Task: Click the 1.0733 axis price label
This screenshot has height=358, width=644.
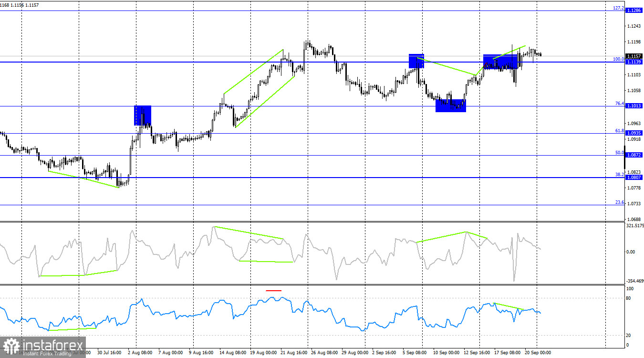Action: (634, 204)
